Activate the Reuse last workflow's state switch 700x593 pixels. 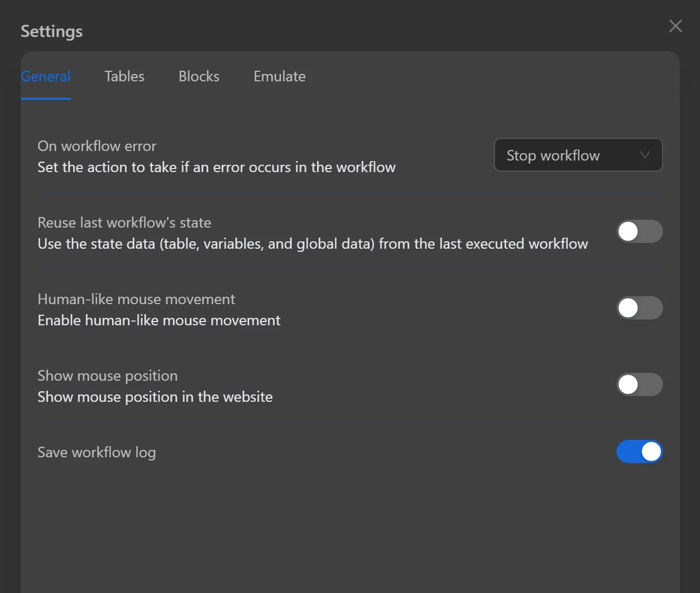(x=639, y=231)
